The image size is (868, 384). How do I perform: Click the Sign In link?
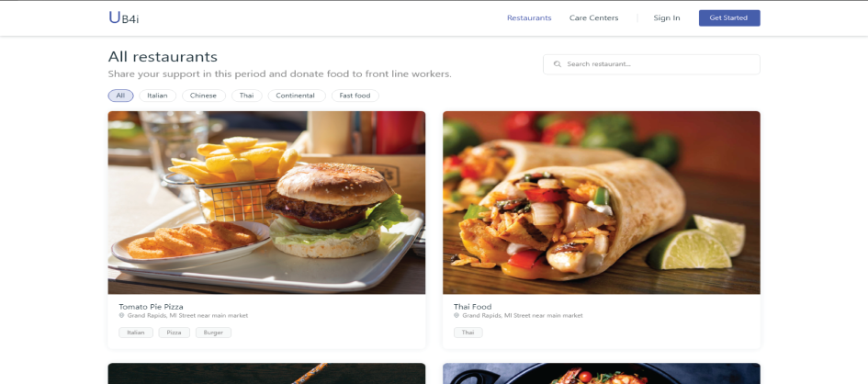click(667, 17)
